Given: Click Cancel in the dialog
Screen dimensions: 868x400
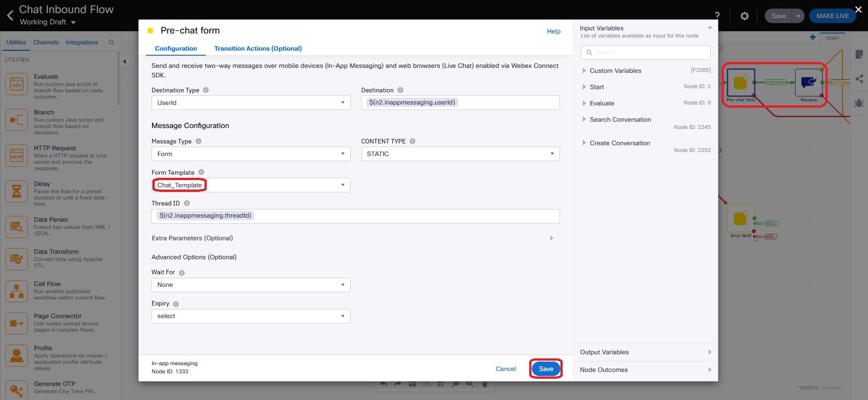Looking at the screenshot, I should (506, 369).
